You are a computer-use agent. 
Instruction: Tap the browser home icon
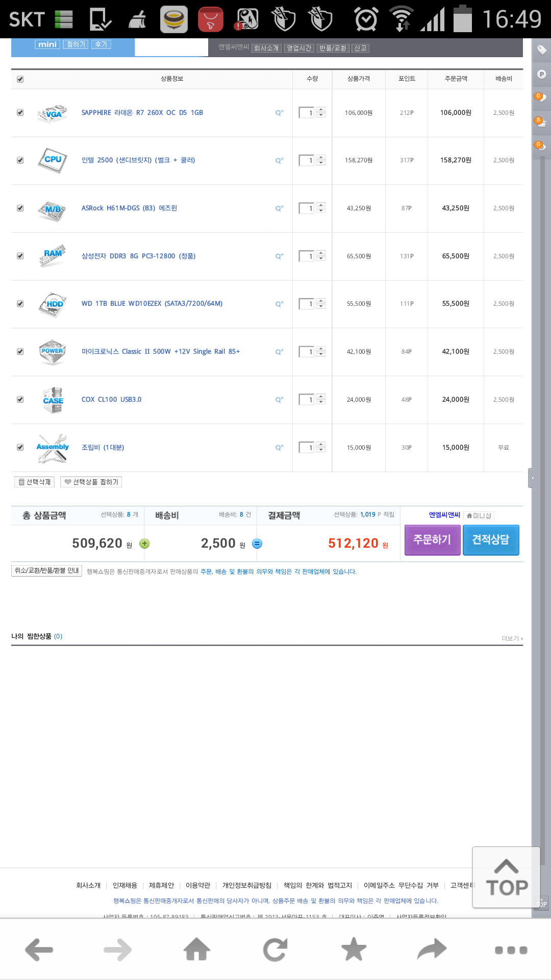(197, 950)
